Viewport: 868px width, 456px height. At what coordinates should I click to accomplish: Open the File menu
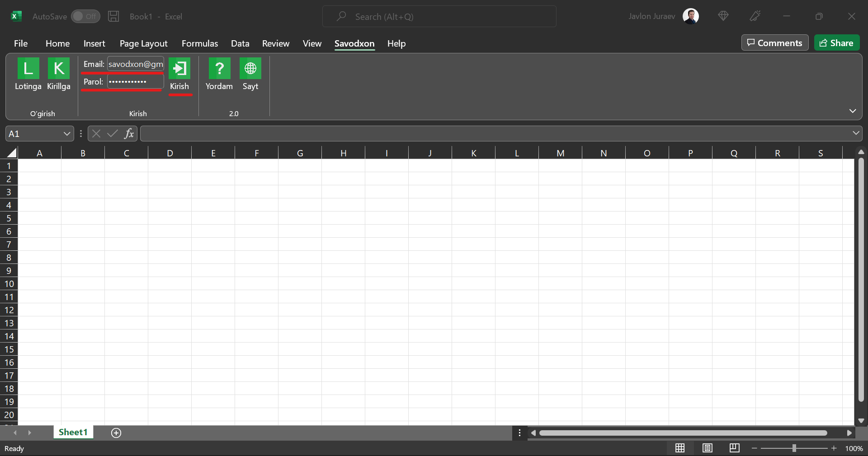click(x=21, y=43)
